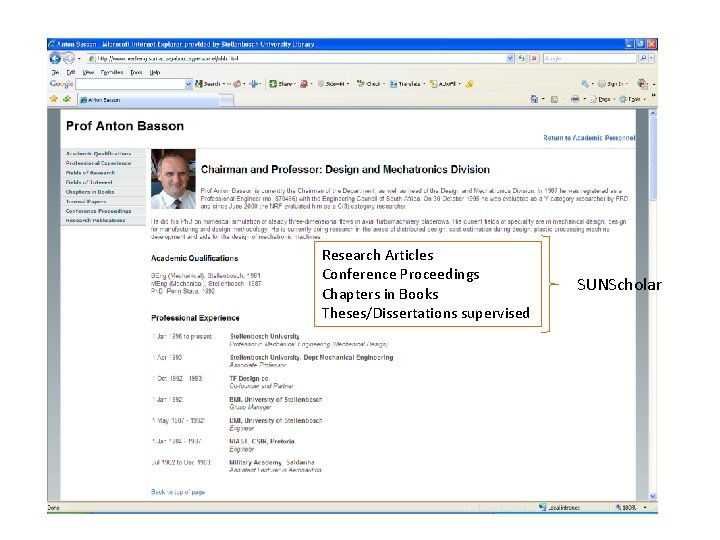Open Research Publications sidebar link
720x540 pixels.
96,220
